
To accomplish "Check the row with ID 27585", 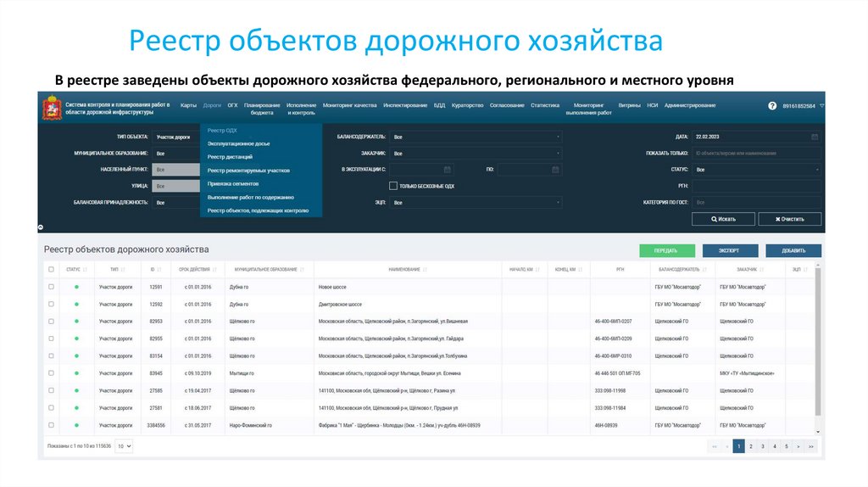I will pos(51,390).
